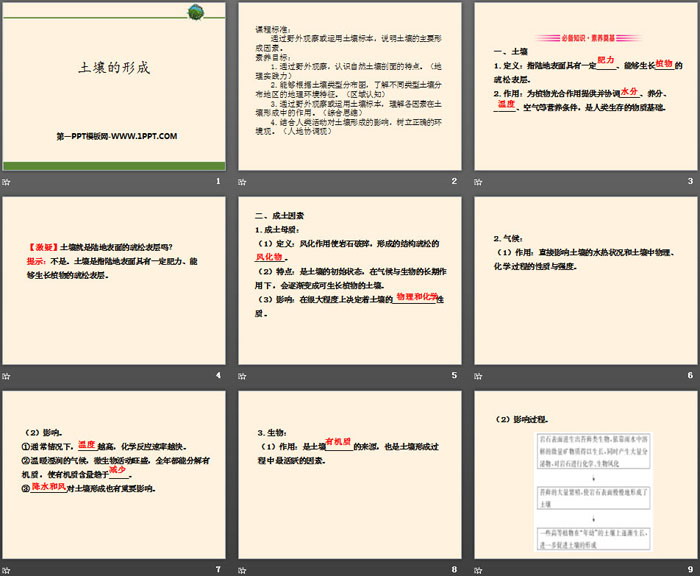Click the 2.气候 heading on slide 6
The width and height of the screenshot is (700, 576).
[508, 238]
